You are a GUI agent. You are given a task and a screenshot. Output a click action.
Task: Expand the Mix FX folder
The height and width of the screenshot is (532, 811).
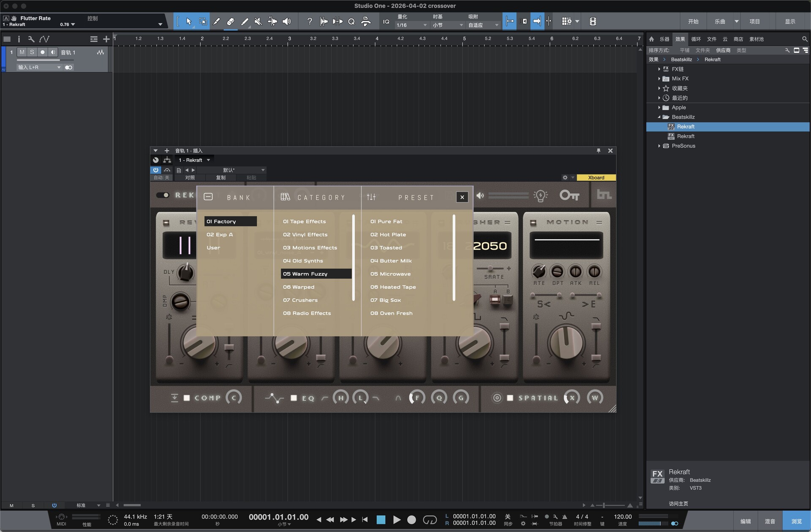point(659,79)
